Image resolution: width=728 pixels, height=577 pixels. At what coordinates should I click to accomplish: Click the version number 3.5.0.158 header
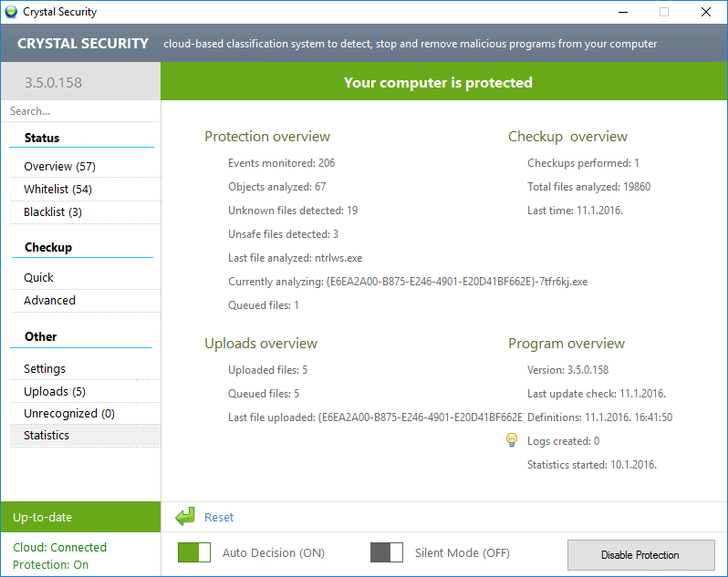point(53,82)
